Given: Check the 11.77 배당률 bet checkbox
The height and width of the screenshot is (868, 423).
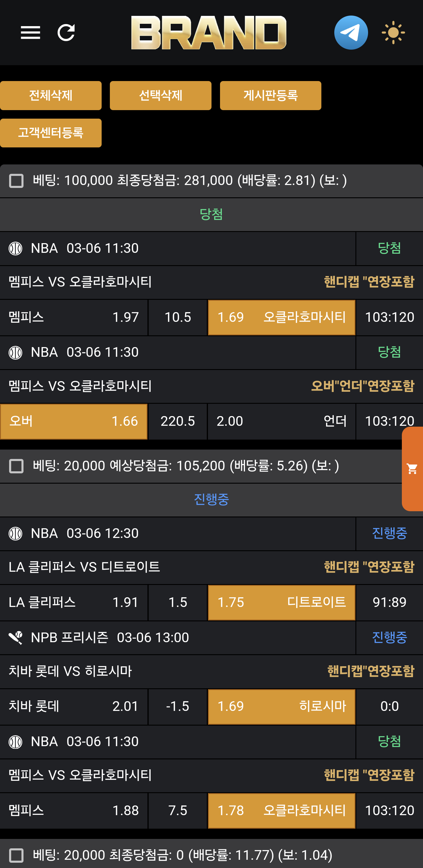Looking at the screenshot, I should pos(16,855).
